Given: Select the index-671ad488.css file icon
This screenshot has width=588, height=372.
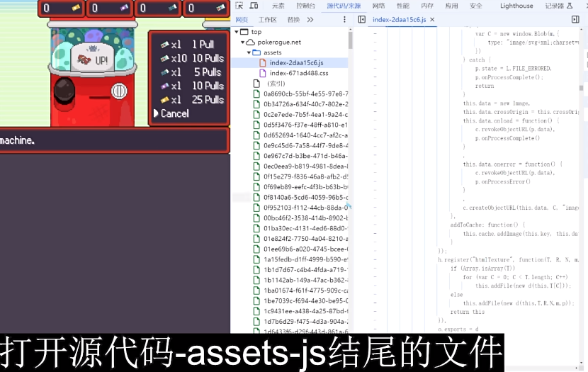Looking at the screenshot, I should [263, 73].
